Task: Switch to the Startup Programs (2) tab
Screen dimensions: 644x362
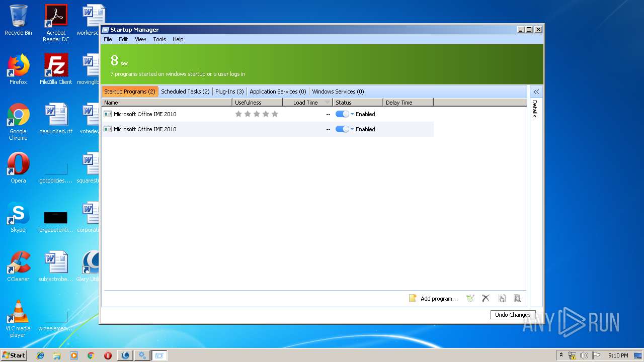Action: 130,92
